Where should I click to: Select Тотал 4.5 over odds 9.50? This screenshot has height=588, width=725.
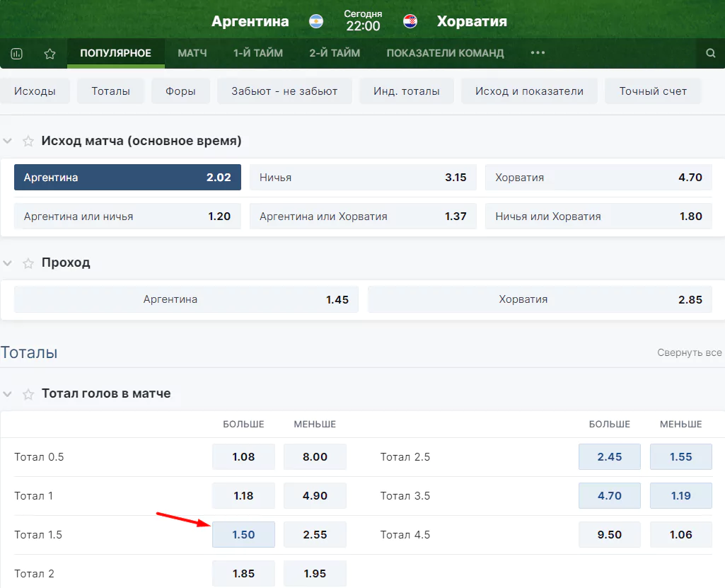(610, 534)
